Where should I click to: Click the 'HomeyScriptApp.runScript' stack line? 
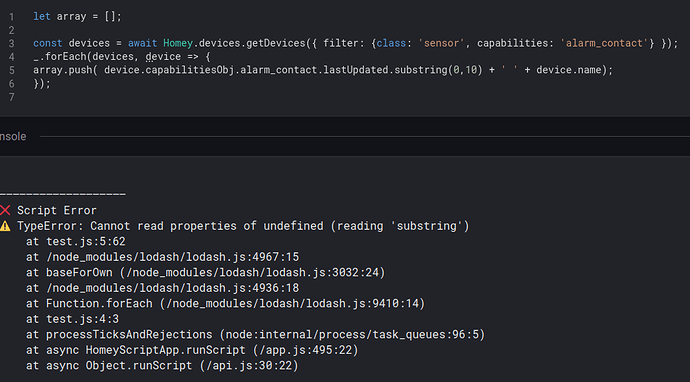click(x=192, y=350)
